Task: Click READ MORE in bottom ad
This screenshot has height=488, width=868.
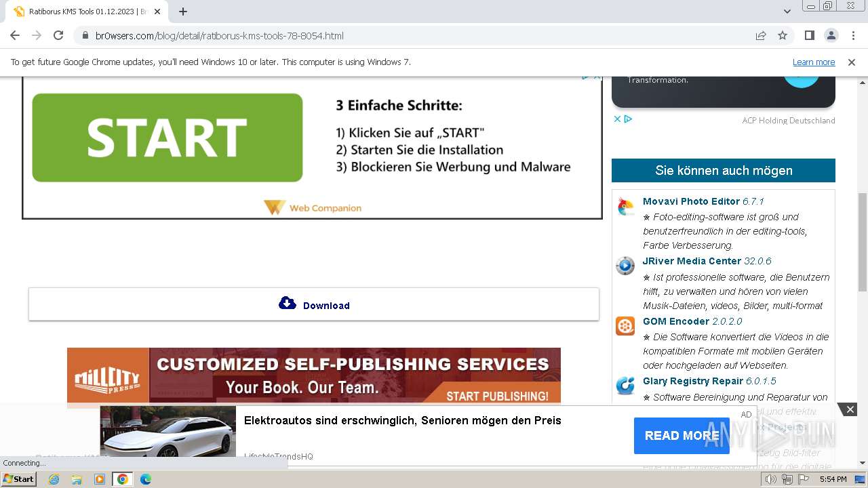Action: coord(682,436)
